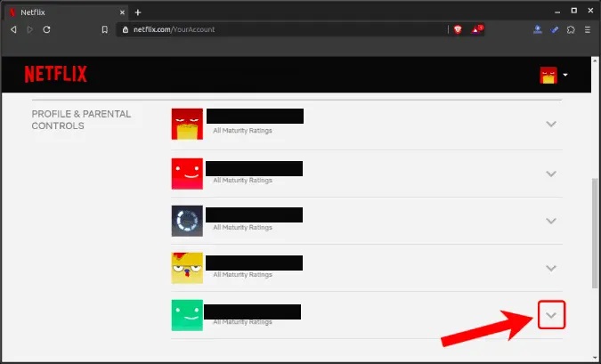The width and height of the screenshot is (601, 364).
Task: Click the Netflix logo in header
Action: [x=55, y=74]
